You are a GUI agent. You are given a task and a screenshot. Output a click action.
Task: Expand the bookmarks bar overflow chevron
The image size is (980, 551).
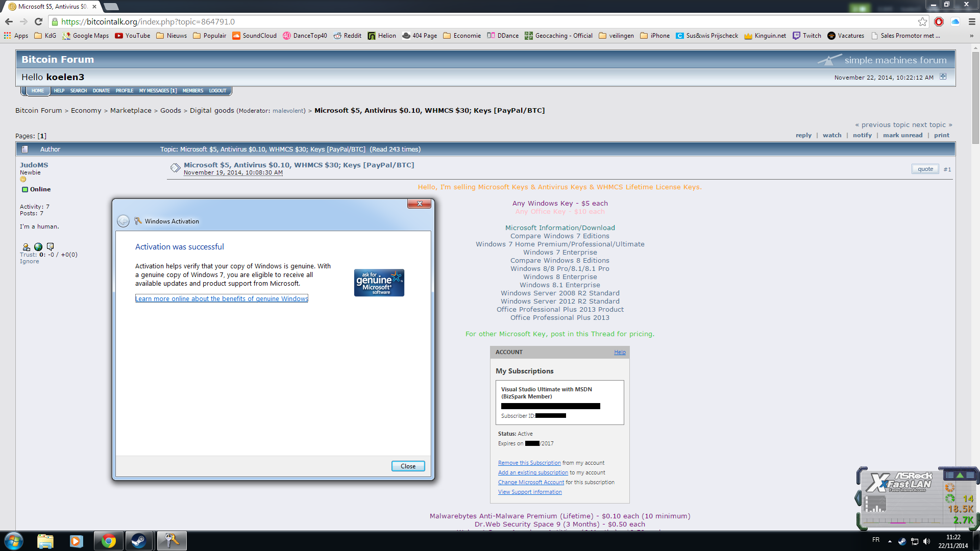pos(971,36)
